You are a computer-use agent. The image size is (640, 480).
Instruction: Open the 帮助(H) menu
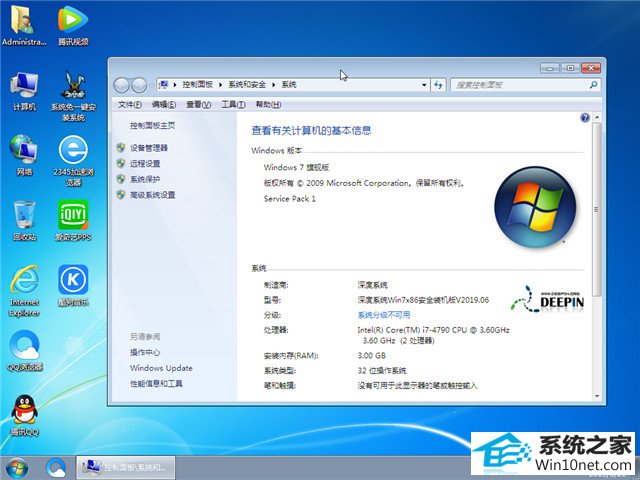pyautogui.click(x=268, y=104)
